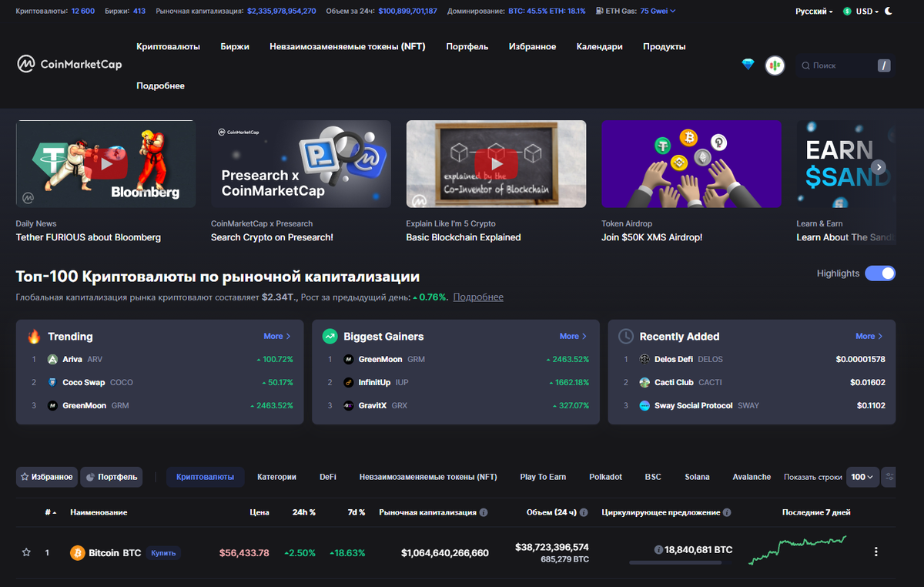
Task: Switch to the Avalanche tab
Action: pyautogui.click(x=752, y=477)
